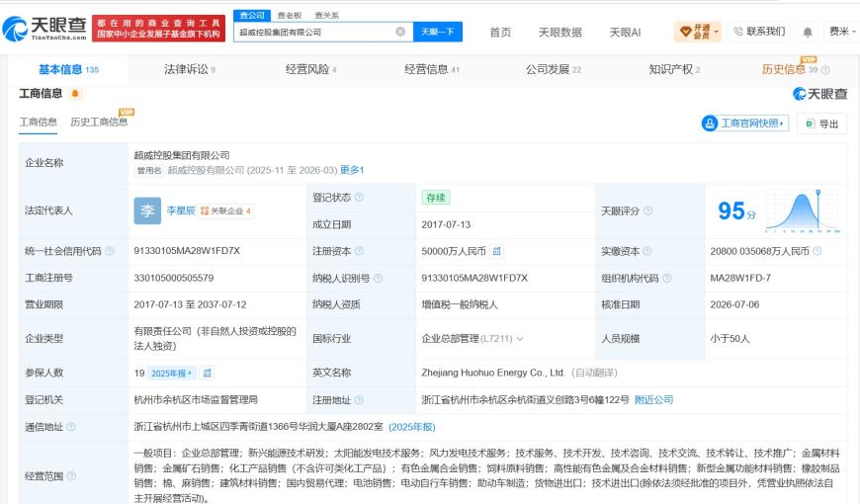This screenshot has width=860, height=504.
Task: Click the notification bell icon in header
Action: point(808,33)
